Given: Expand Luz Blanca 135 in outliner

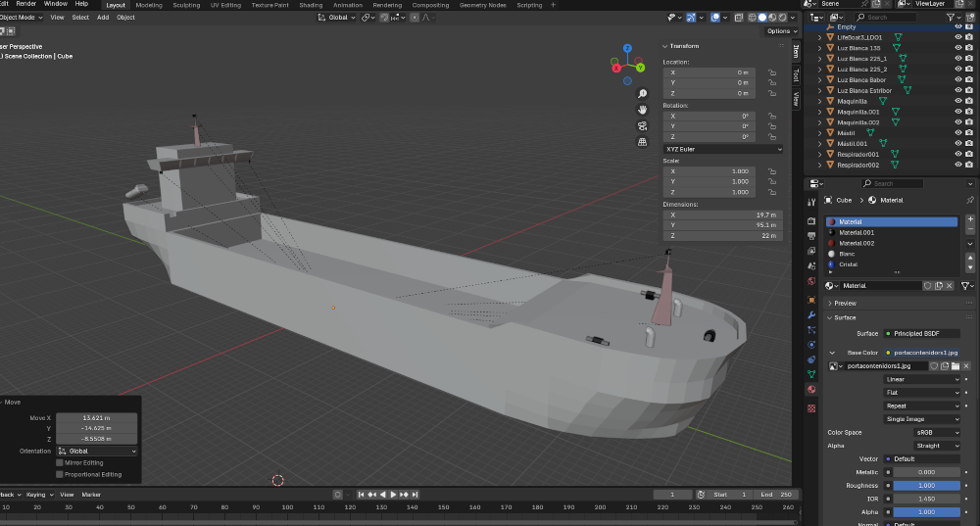Looking at the screenshot, I should pos(819,48).
